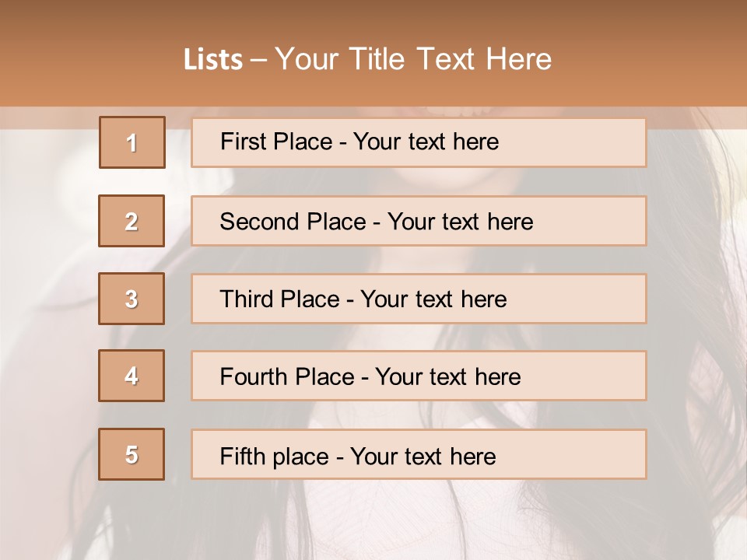
Task: Click the word Lists in title
Action: pos(213,59)
